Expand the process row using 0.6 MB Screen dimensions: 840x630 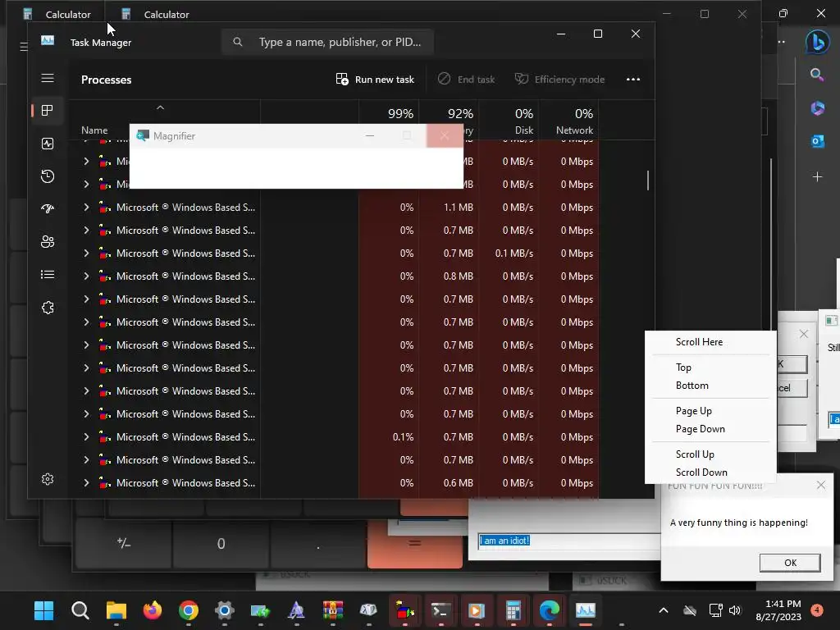coord(86,482)
